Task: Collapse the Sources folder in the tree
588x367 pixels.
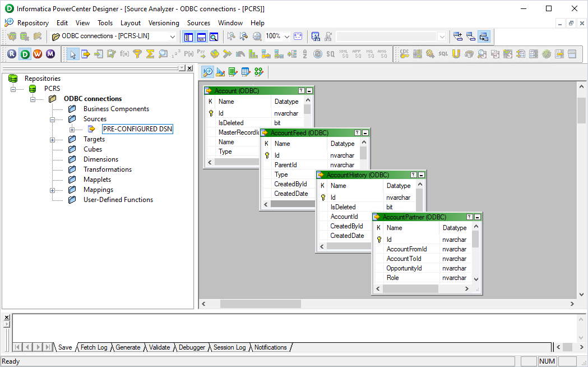Action: tap(52, 119)
